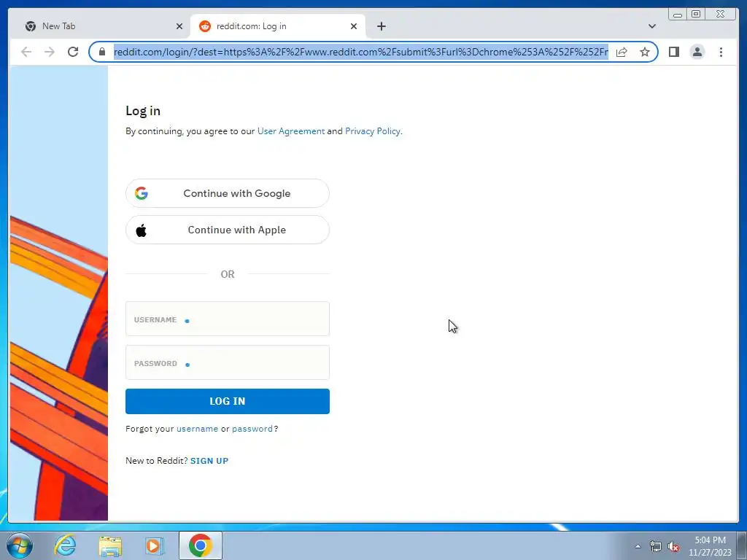The height and width of the screenshot is (560, 747).
Task: Continue with Google sign-in
Action: [228, 193]
